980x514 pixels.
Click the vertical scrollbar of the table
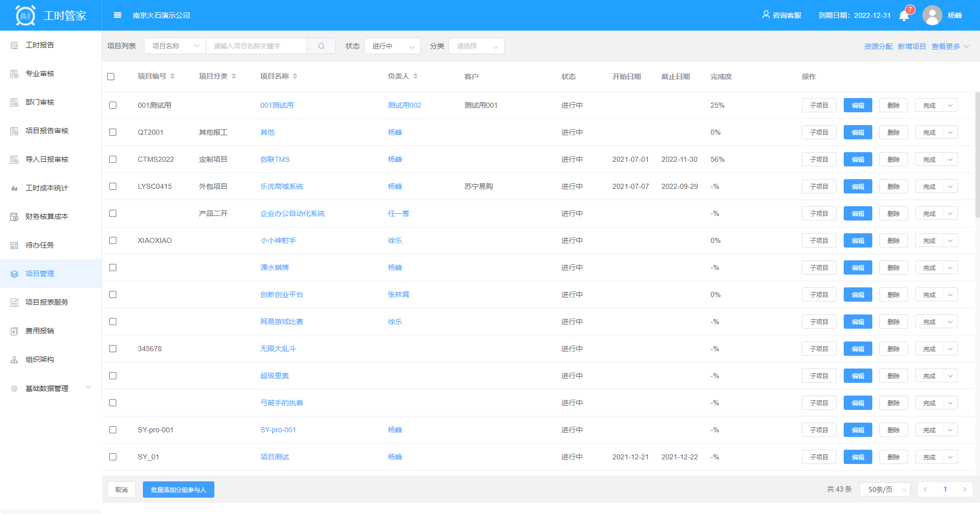(x=977, y=153)
